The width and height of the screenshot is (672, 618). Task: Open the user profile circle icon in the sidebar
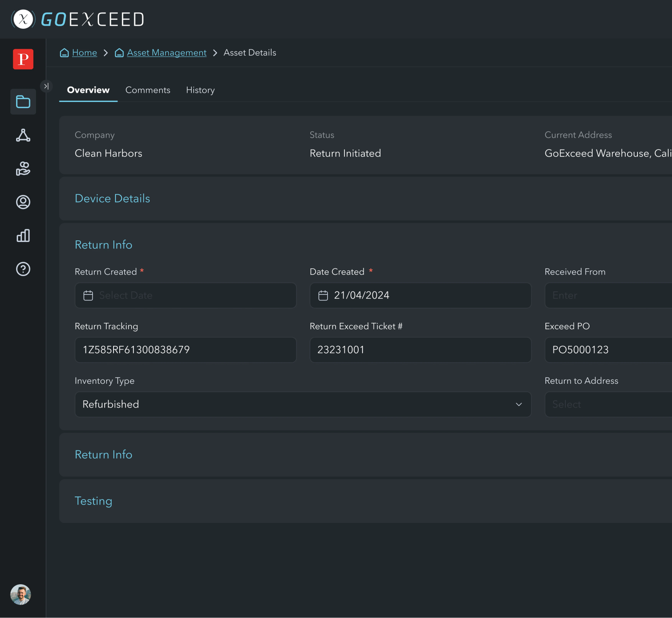point(23,202)
